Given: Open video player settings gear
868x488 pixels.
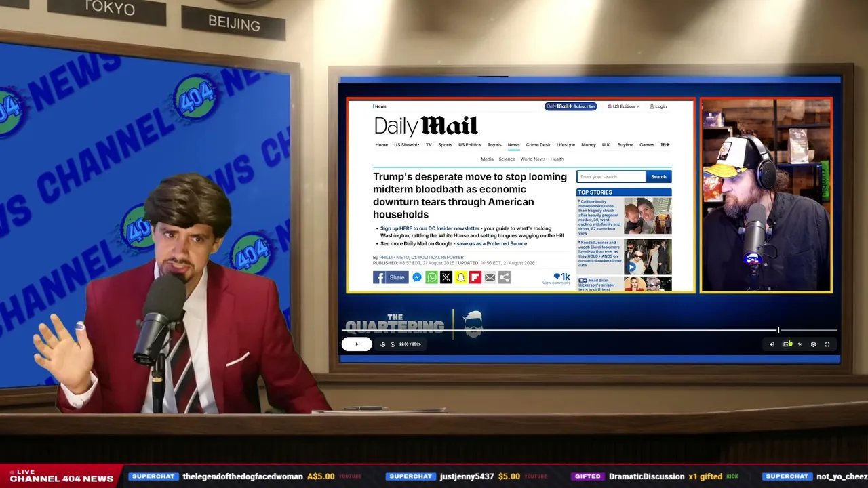Looking at the screenshot, I should (x=813, y=344).
